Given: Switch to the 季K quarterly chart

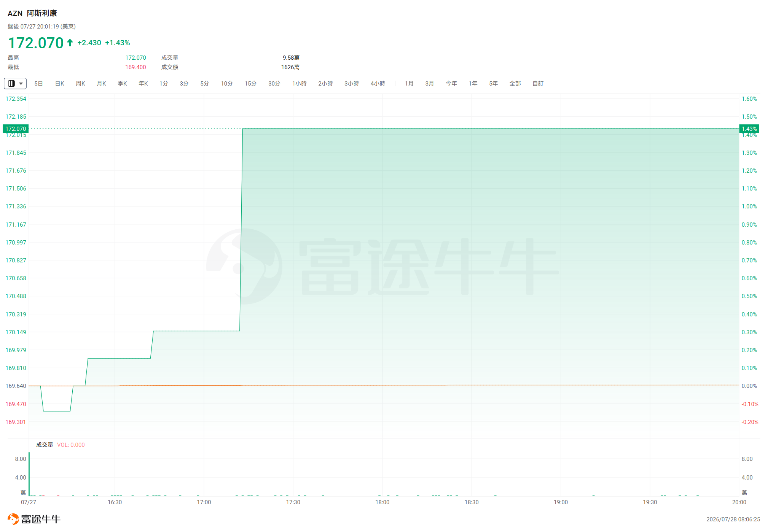Looking at the screenshot, I should (122, 83).
